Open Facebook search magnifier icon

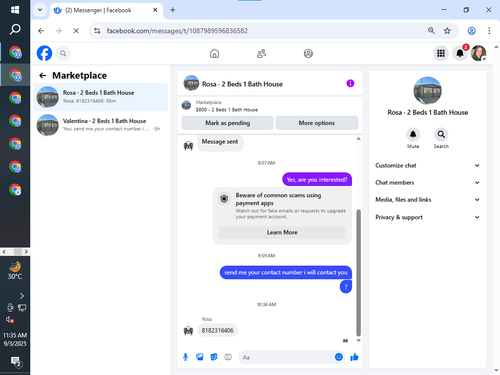click(x=63, y=53)
